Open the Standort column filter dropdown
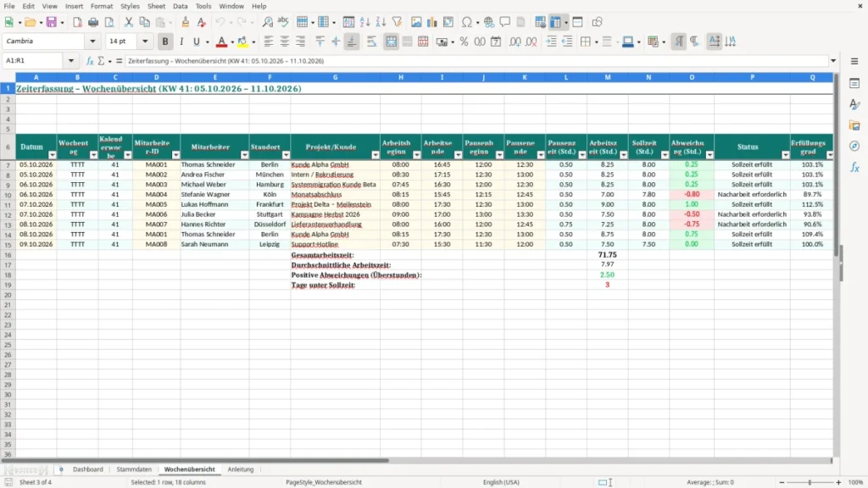868x488 pixels. [286, 155]
